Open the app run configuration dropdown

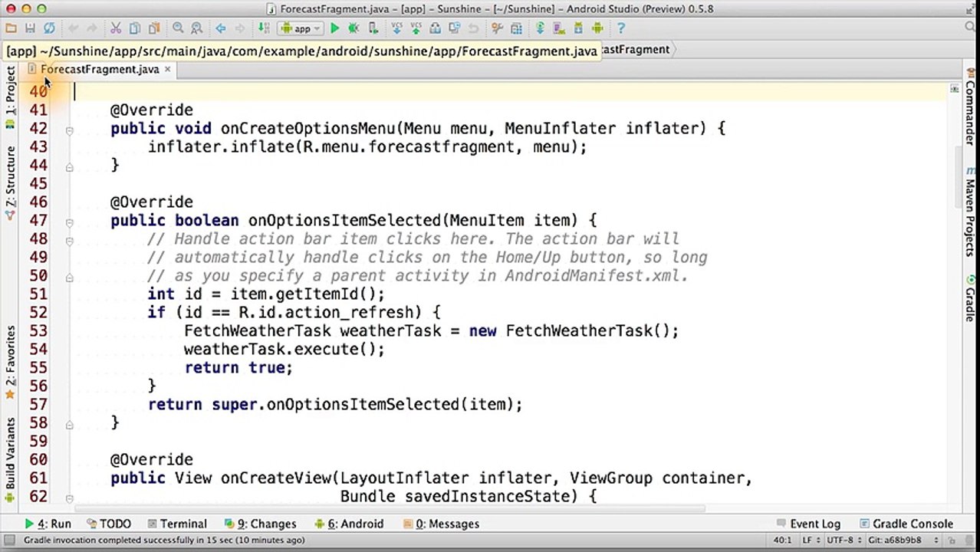coord(299,28)
